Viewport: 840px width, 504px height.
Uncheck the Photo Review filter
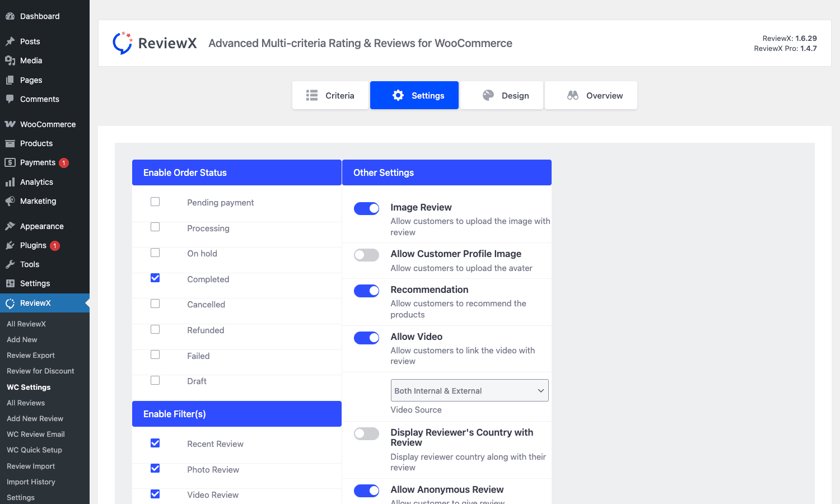coord(155,468)
